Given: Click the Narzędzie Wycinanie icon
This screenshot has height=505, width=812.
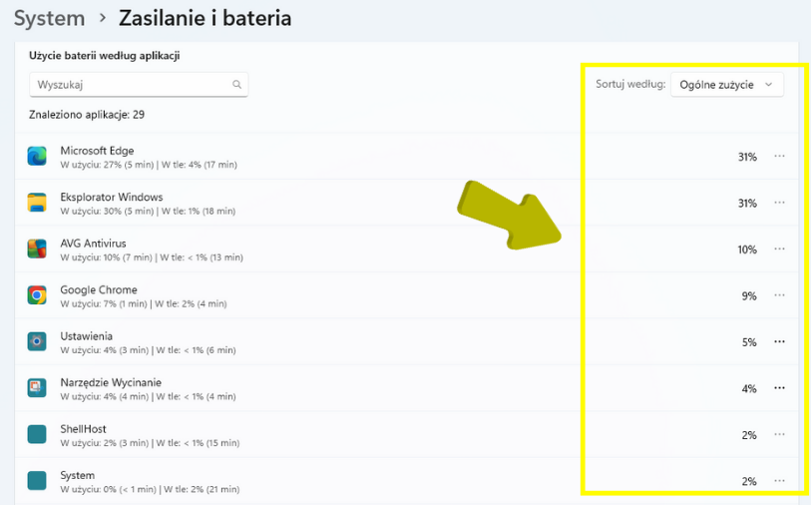Looking at the screenshot, I should 37,388.
